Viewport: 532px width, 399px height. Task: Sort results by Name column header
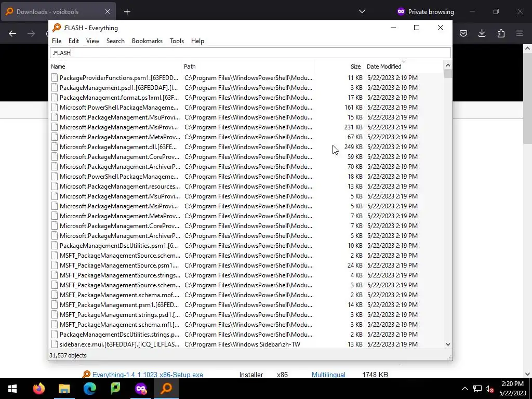coord(115,66)
